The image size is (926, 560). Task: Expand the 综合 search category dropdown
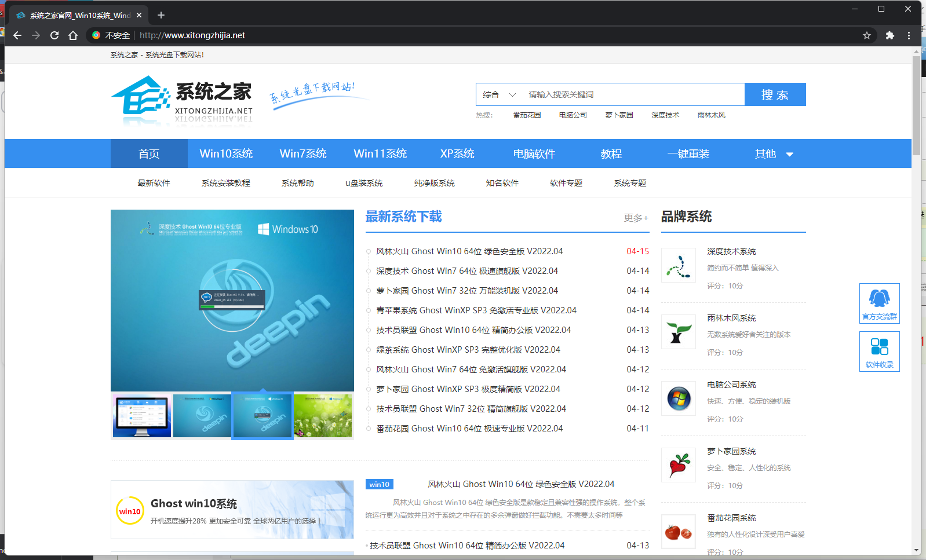coord(499,94)
